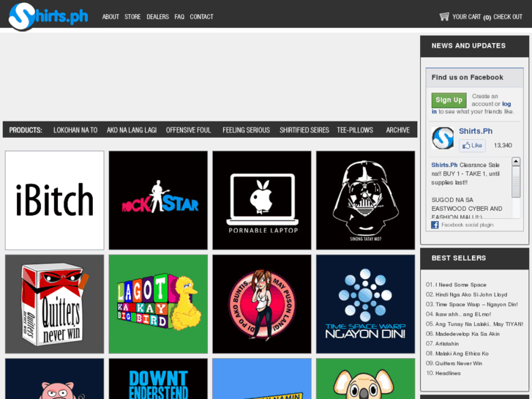Open the Lagot Ka Kay Big Bird design
This screenshot has height=399, width=532.
click(158, 304)
